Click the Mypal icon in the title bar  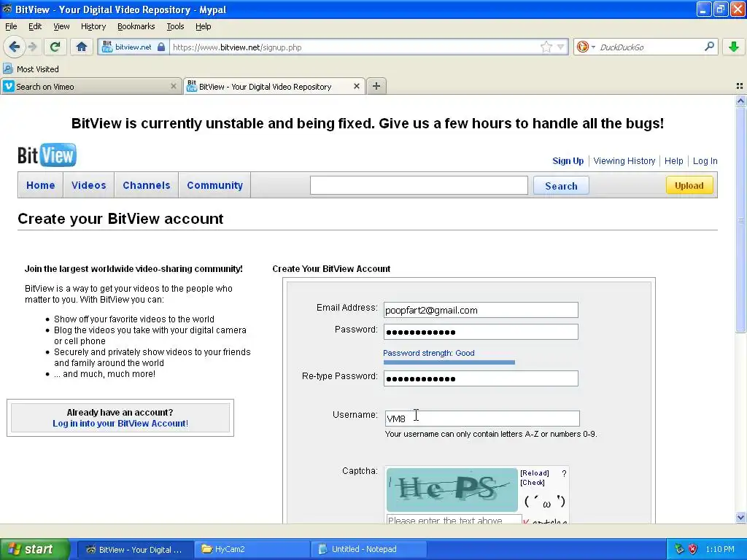point(7,9)
